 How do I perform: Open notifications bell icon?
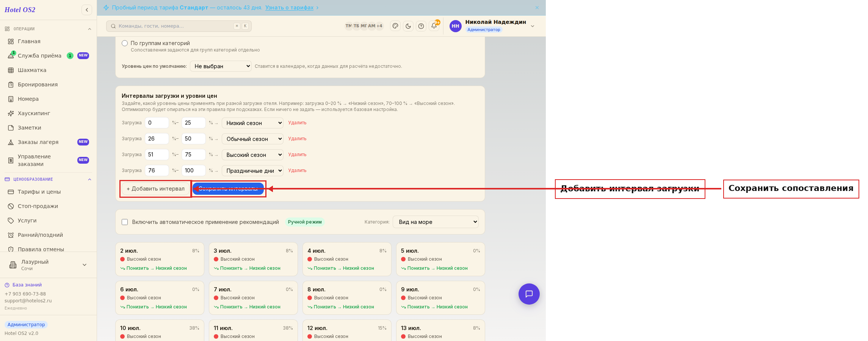click(x=434, y=26)
